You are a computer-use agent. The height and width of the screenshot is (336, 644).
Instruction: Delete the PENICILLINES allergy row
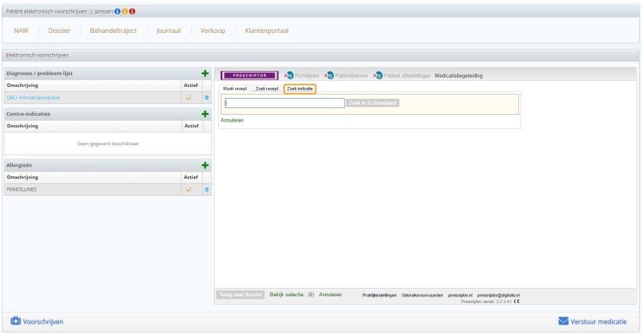click(x=206, y=190)
